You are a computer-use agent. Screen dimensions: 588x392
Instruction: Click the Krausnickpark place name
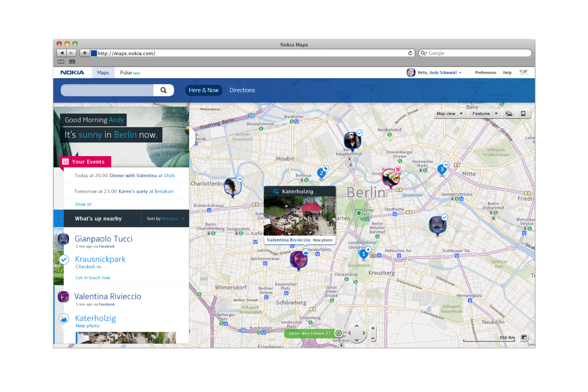(x=100, y=259)
